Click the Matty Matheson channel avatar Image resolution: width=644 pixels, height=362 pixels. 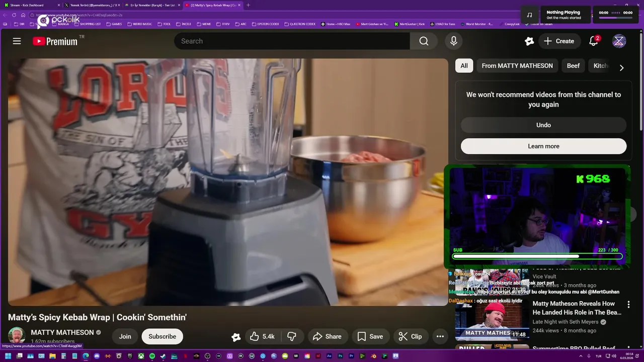pos(17,336)
